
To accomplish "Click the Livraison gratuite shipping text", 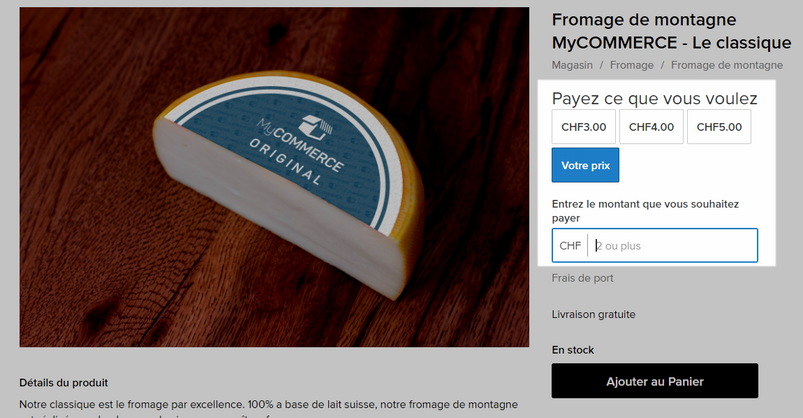I will [594, 315].
